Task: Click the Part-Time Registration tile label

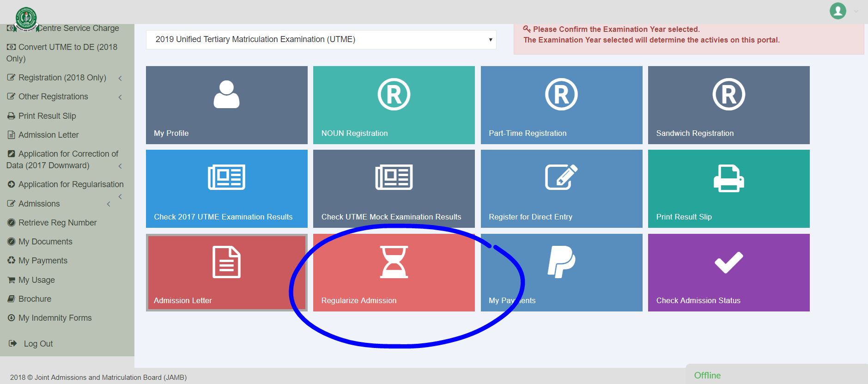Action: coord(528,133)
